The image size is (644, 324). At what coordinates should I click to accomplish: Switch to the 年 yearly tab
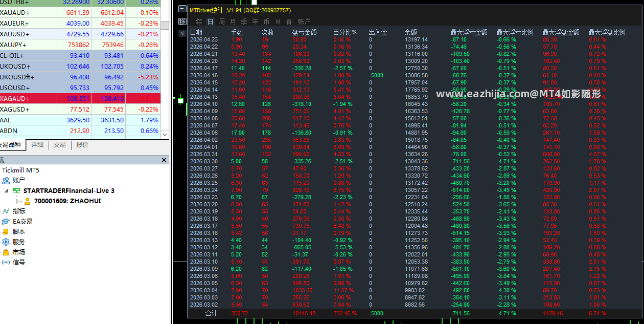coord(255,21)
